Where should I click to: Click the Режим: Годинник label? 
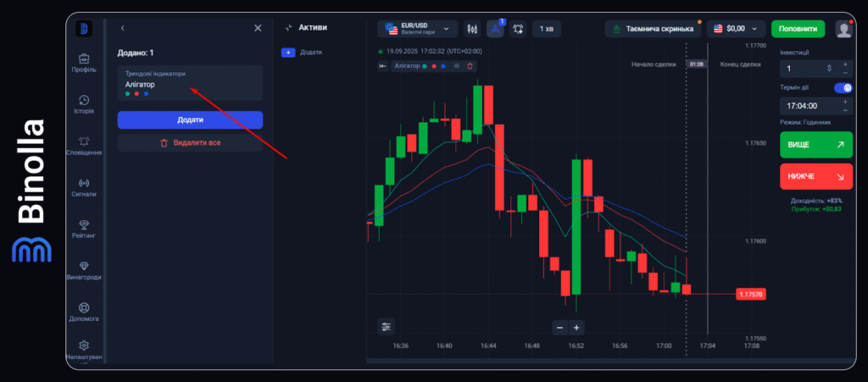805,122
